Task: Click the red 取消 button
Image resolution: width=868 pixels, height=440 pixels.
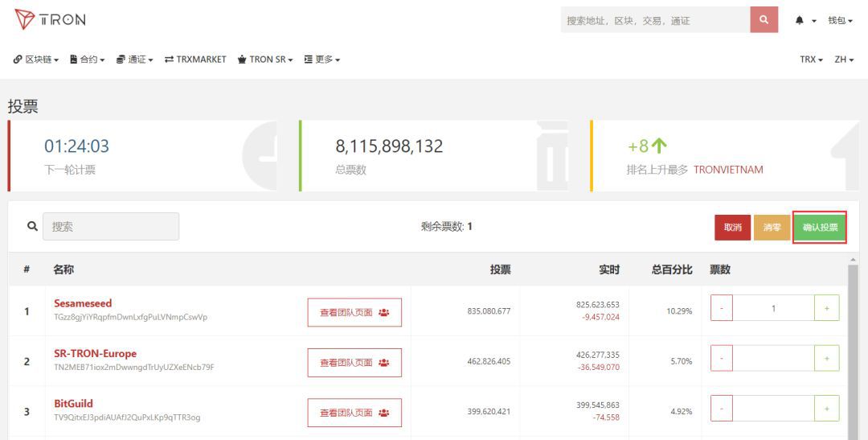Action: (x=732, y=227)
